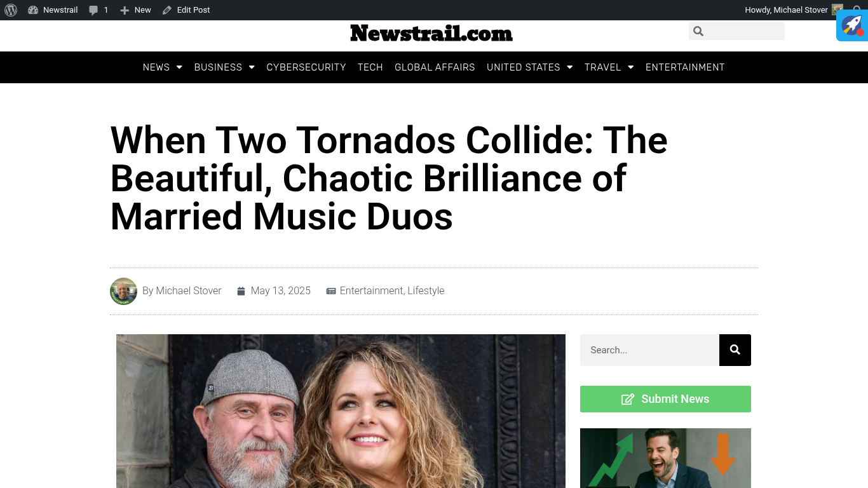The height and width of the screenshot is (488, 868).
Task: Go to the CYBERSECURITY menu item
Action: tap(306, 67)
